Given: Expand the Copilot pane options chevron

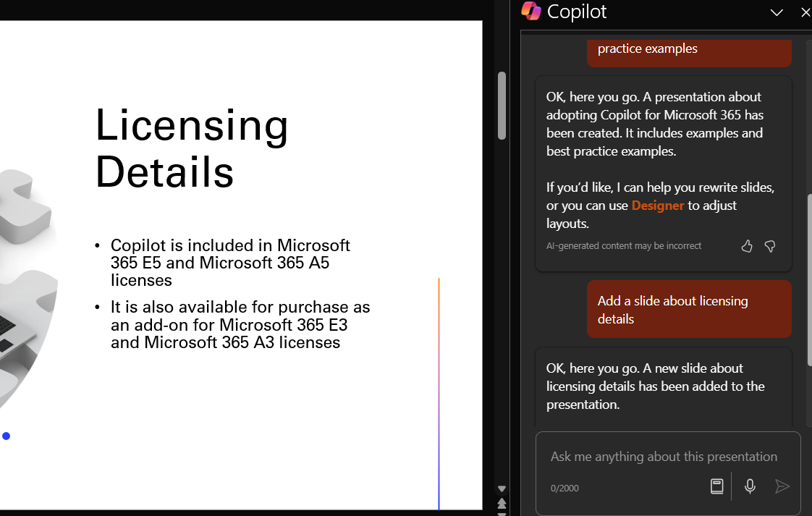Looking at the screenshot, I should click(x=777, y=12).
